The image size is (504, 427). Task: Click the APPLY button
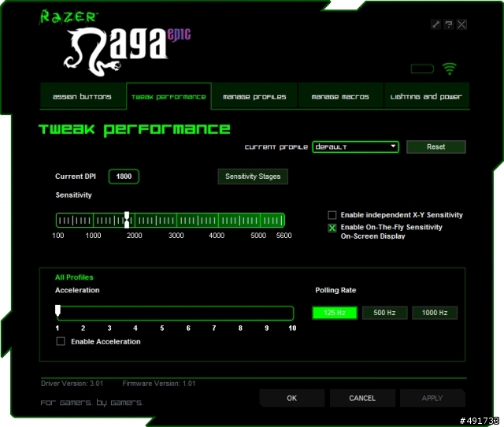click(x=432, y=399)
